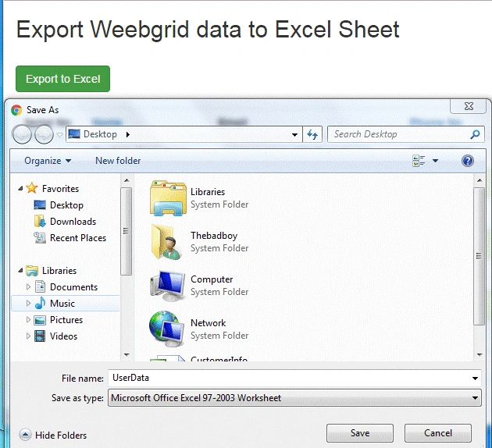Viewport: 492px width, 448px height.
Task: Click the Desktop icon in the address bar
Action: click(74, 134)
